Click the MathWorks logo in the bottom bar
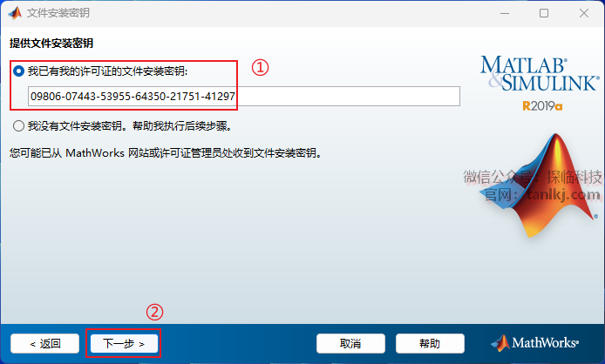 [x=534, y=343]
